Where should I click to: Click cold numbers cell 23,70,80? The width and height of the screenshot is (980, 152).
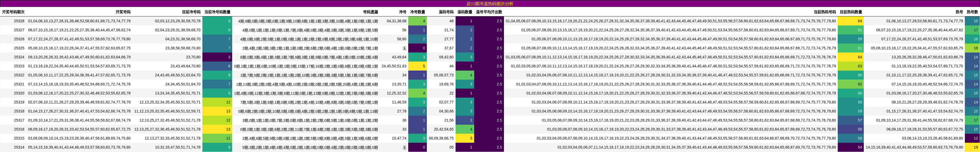click(x=193, y=57)
